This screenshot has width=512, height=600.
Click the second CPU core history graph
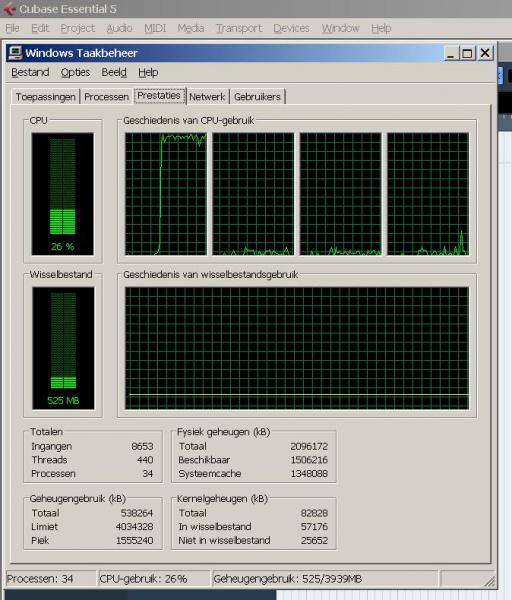click(253, 194)
